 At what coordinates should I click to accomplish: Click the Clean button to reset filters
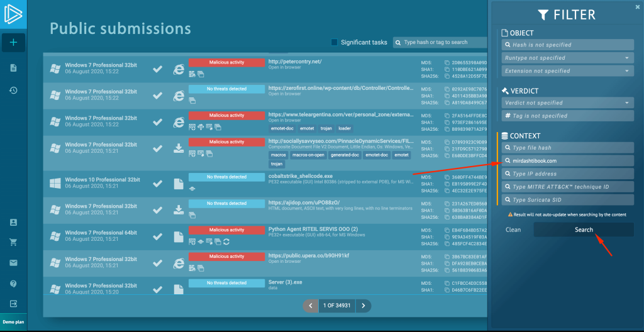point(513,230)
